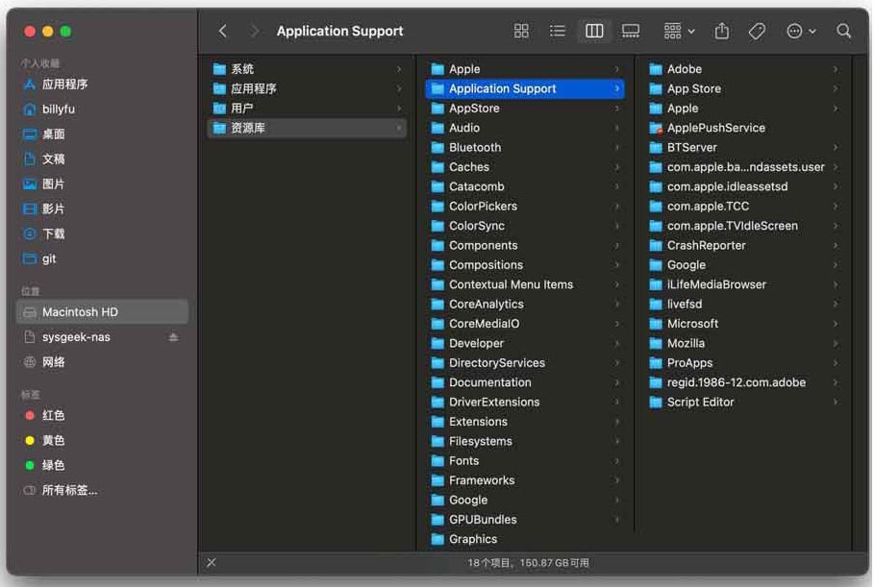Click the Search magnifier icon
The height and width of the screenshot is (588, 875).
(844, 31)
